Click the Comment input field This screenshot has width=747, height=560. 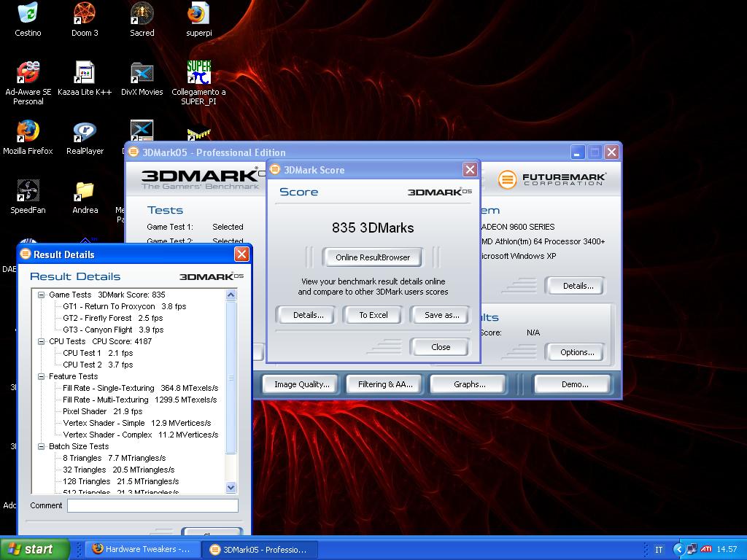point(152,505)
